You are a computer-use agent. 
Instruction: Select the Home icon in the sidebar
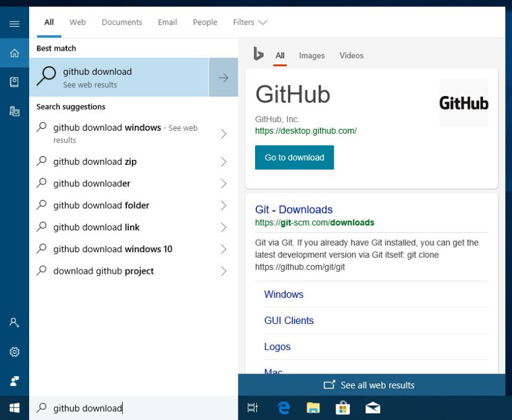[14, 53]
